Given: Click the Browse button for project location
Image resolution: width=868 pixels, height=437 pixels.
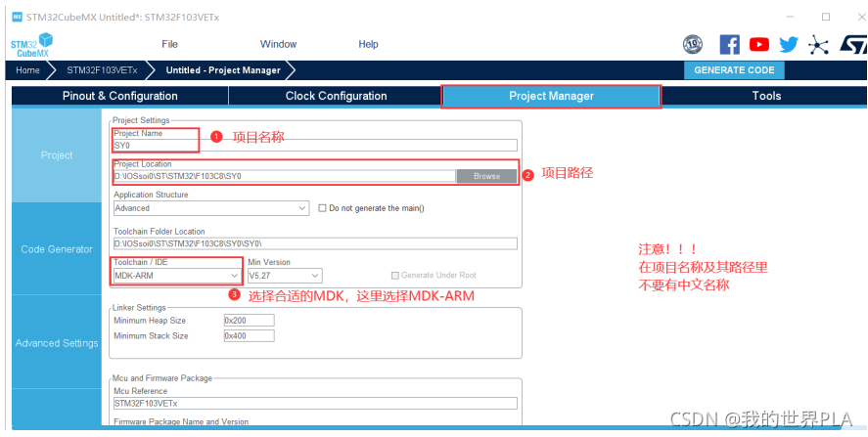Looking at the screenshot, I should tap(486, 176).
